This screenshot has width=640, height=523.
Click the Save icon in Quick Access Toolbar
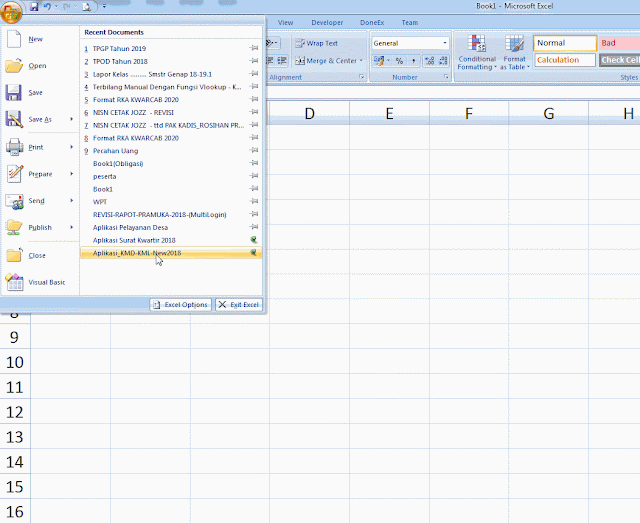coord(34,7)
